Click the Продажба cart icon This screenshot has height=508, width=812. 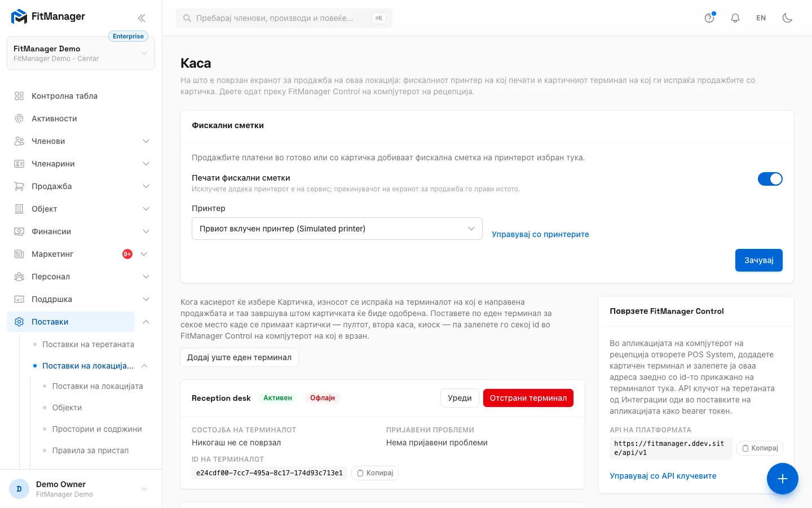pos(19,186)
